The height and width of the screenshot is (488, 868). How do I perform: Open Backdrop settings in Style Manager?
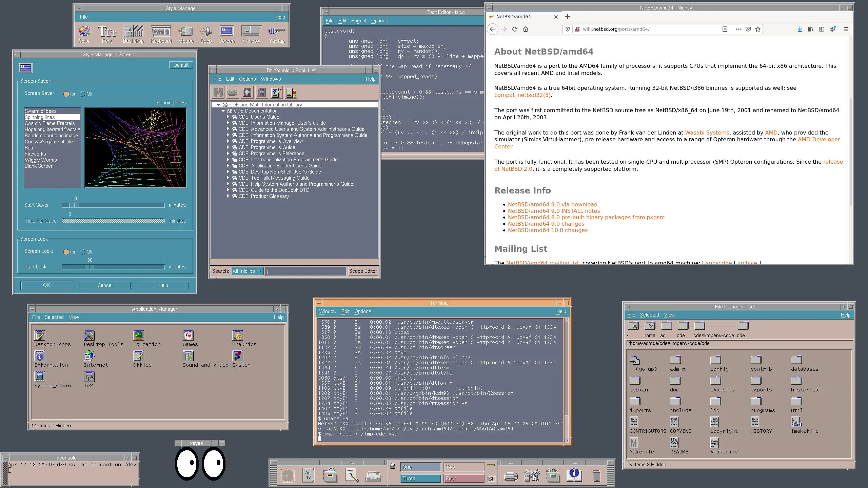click(x=133, y=34)
